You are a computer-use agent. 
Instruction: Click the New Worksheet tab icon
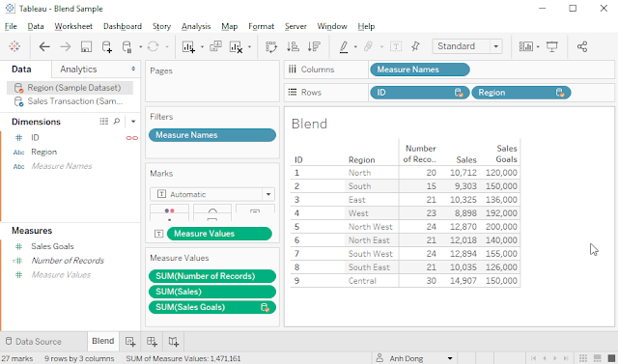point(130,342)
